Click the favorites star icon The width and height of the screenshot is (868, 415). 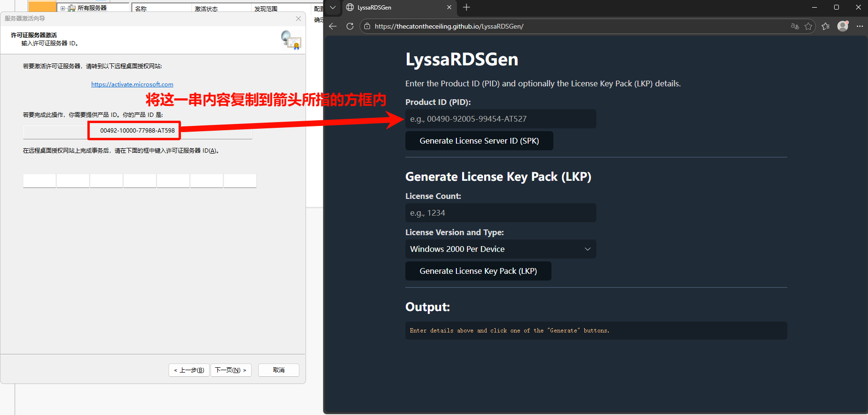click(x=808, y=26)
